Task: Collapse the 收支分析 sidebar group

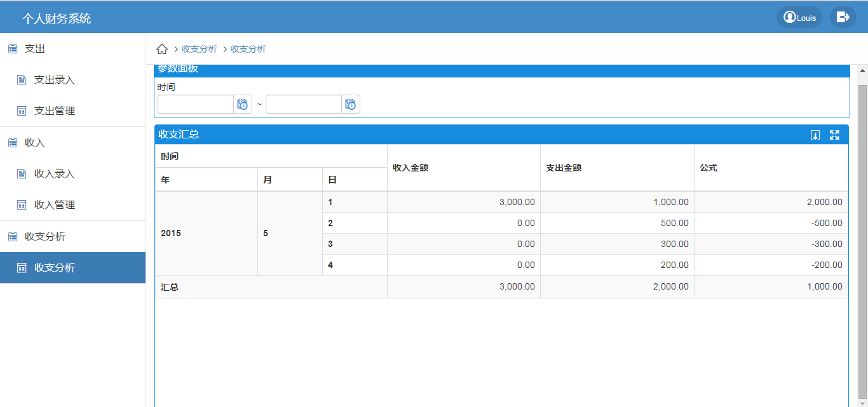Action: point(44,237)
